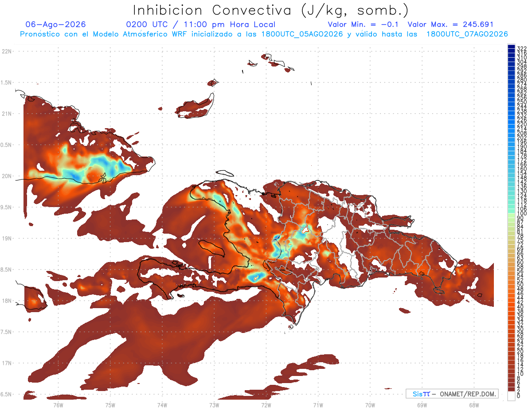Image resolution: width=532 pixels, height=411 pixels.
Task: Click the 74W longitude label
Action: pyautogui.click(x=162, y=405)
